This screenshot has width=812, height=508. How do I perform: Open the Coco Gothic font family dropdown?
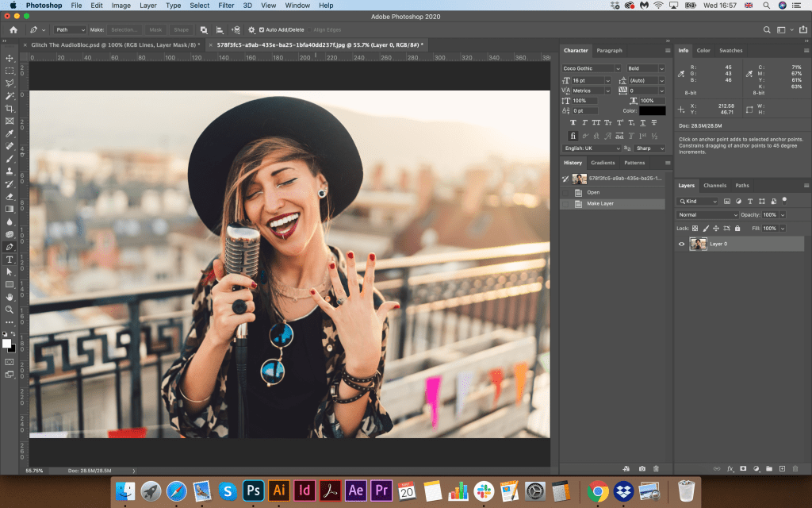592,68
